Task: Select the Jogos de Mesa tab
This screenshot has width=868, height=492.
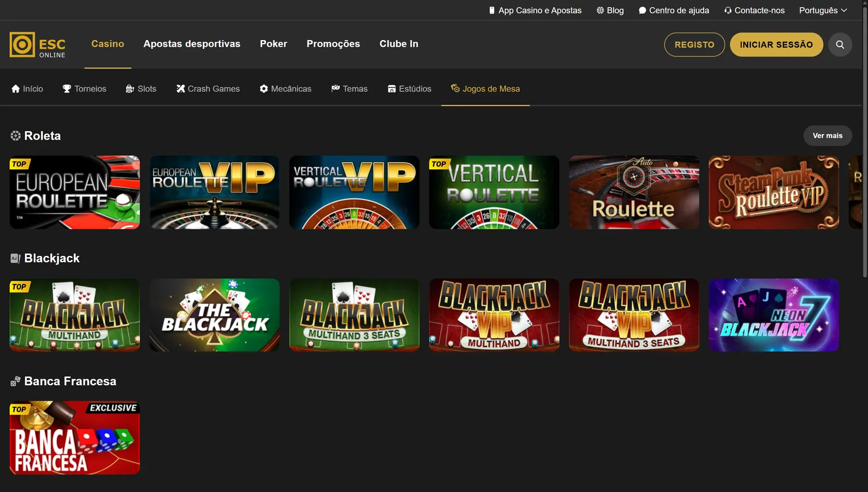Action: point(485,88)
